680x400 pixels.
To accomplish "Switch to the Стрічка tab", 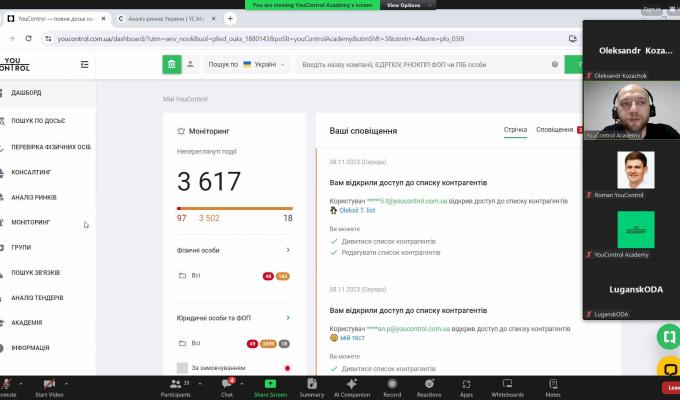I will pyautogui.click(x=515, y=130).
